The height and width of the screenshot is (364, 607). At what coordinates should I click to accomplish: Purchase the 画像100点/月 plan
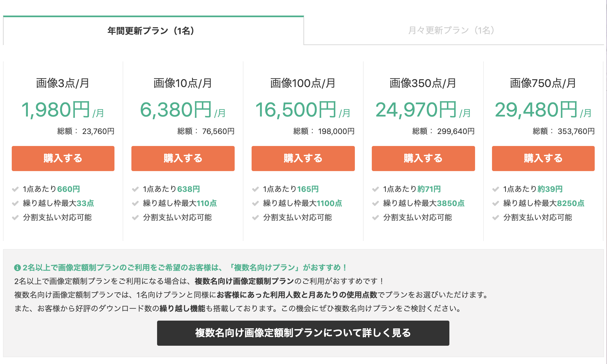pos(303,159)
